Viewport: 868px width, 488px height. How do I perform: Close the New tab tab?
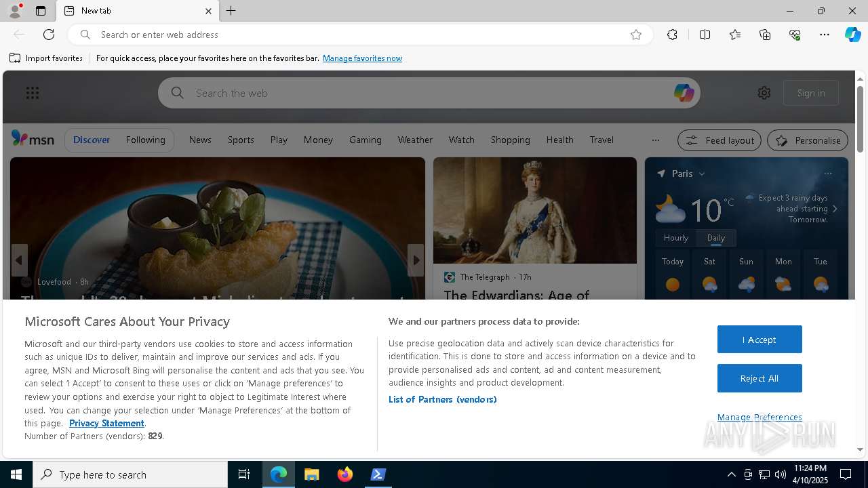coord(208,11)
